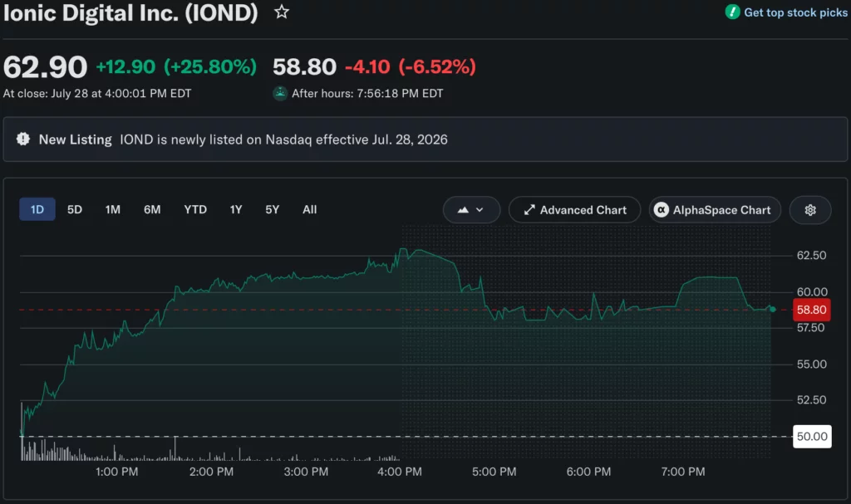Switch to YTD time range
851x504 pixels.
(194, 209)
